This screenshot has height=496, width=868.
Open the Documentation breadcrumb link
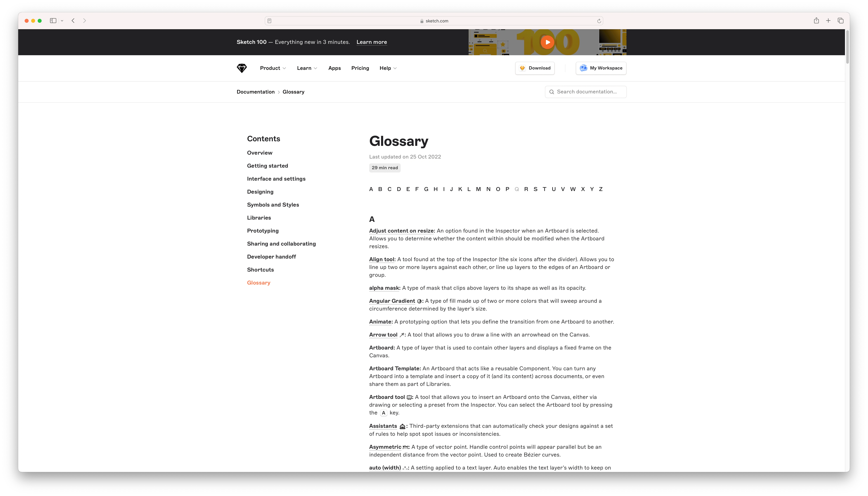pyautogui.click(x=255, y=91)
